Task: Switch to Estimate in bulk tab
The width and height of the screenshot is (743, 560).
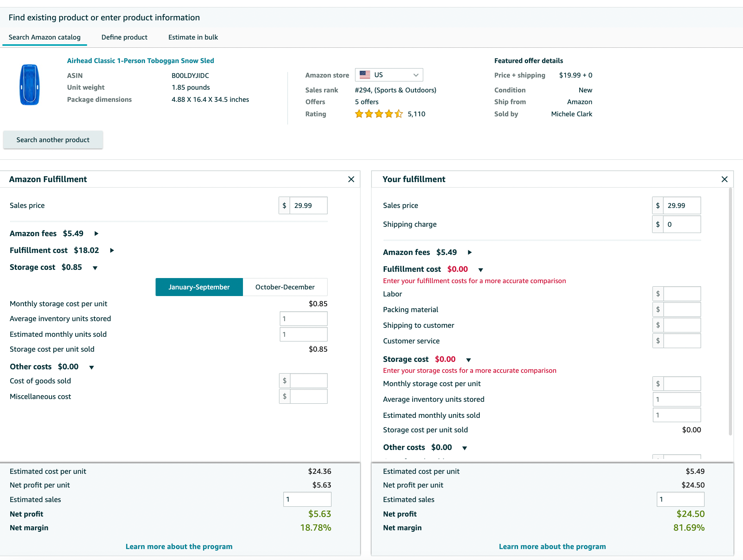Action: coord(193,37)
